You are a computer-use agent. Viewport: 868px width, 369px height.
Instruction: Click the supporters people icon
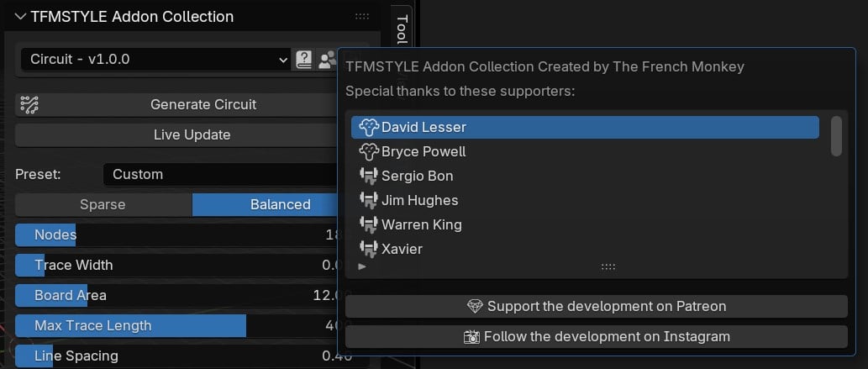click(328, 60)
